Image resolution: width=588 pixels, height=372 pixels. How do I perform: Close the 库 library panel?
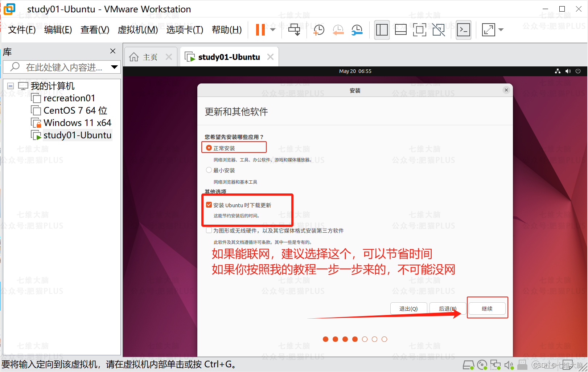tap(113, 51)
